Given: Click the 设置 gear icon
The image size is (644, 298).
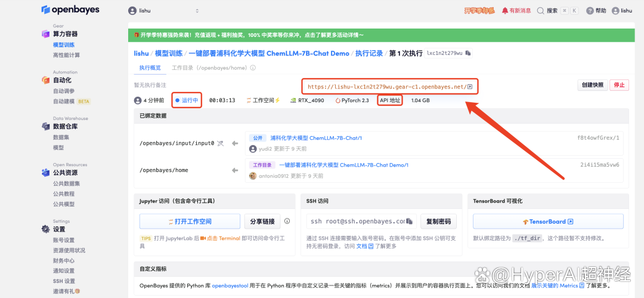Looking at the screenshot, I should 45,229.
